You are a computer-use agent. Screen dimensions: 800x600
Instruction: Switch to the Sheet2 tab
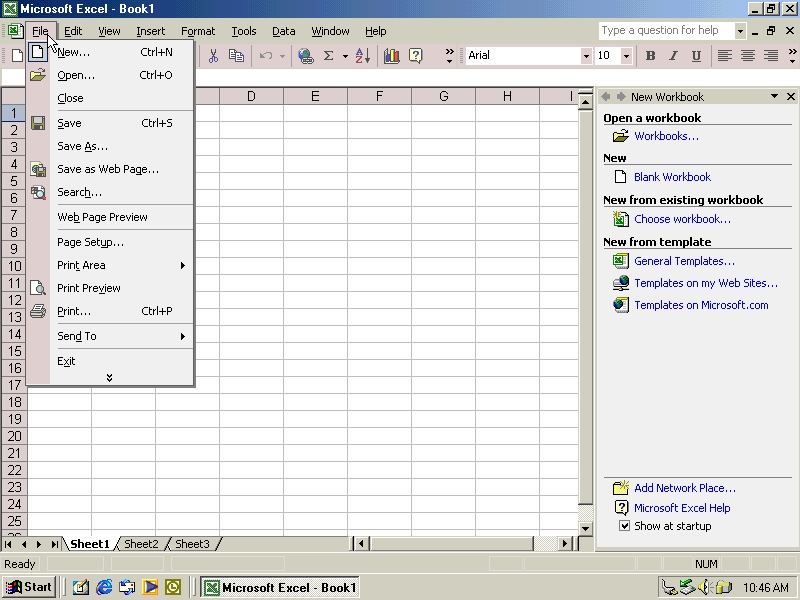click(x=141, y=544)
